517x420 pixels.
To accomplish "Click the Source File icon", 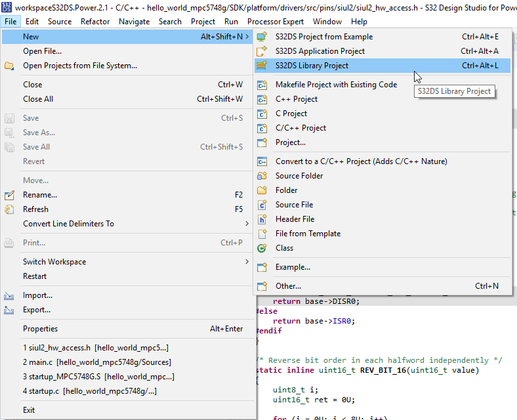I will [262, 205].
